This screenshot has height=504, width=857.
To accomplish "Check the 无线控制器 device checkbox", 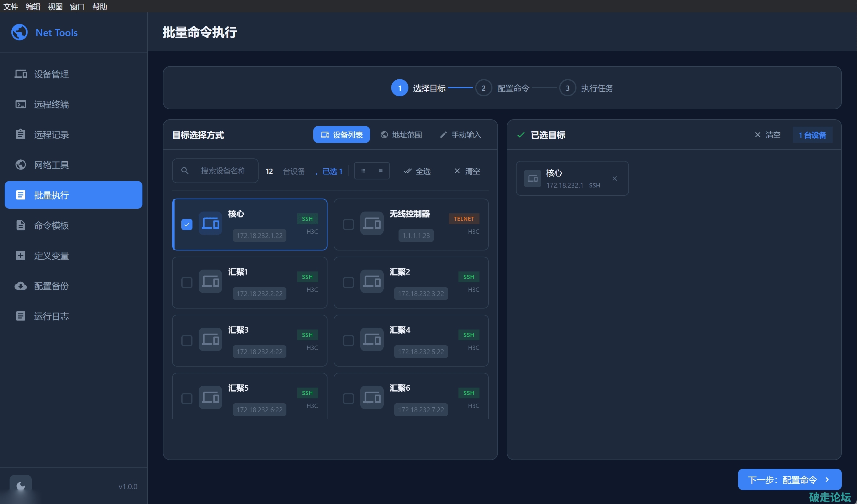I will [x=348, y=224].
